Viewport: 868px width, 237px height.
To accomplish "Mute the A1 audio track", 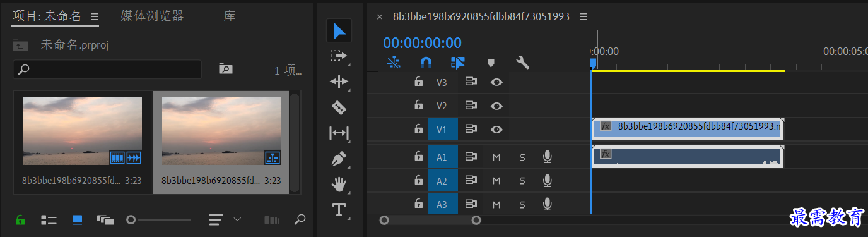I will tap(496, 157).
